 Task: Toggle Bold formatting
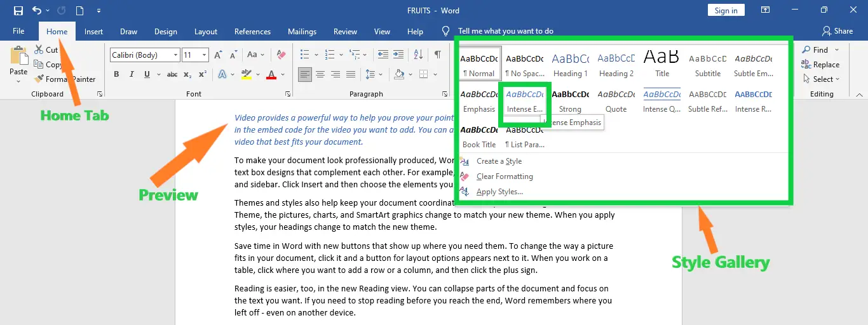[116, 74]
